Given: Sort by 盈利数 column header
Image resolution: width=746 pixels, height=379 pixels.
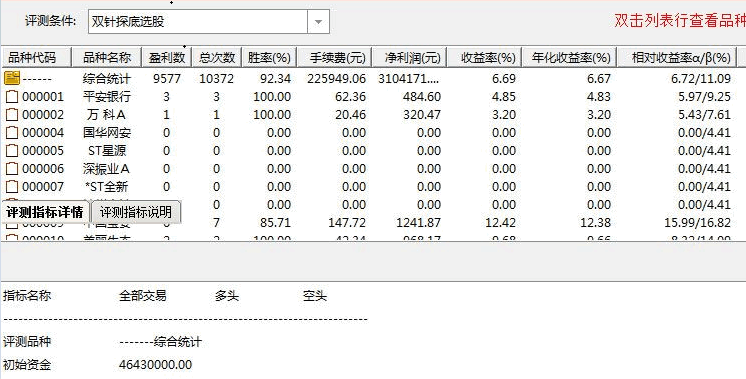Looking at the screenshot, I should (x=167, y=58).
